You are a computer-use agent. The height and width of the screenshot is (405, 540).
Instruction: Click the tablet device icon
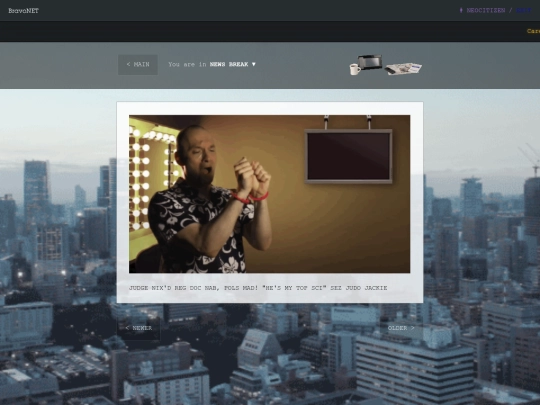coord(370,62)
